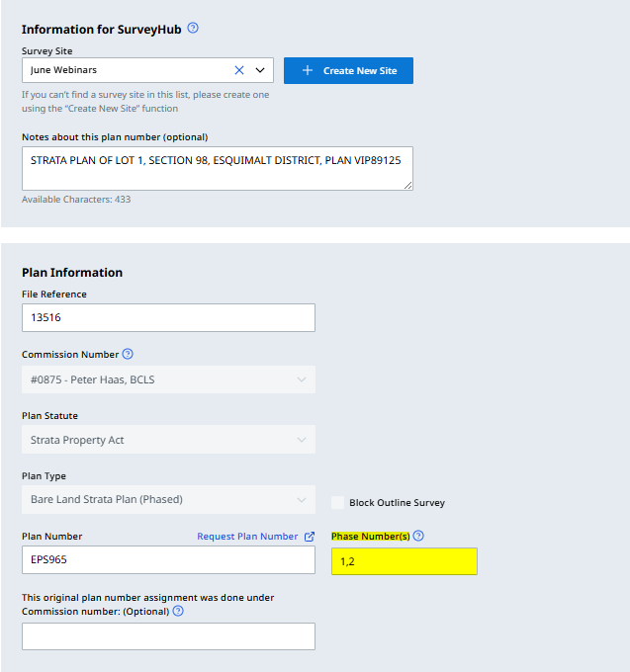The width and height of the screenshot is (630, 672).
Task: Click help icon next to Phase Number(s)
Action: click(418, 536)
